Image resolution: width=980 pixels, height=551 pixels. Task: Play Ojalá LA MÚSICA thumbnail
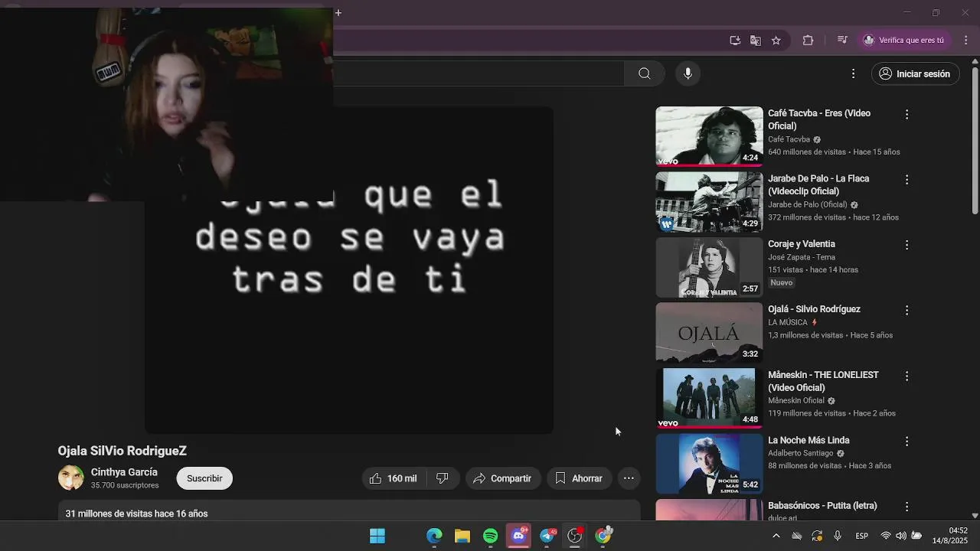[x=709, y=333]
